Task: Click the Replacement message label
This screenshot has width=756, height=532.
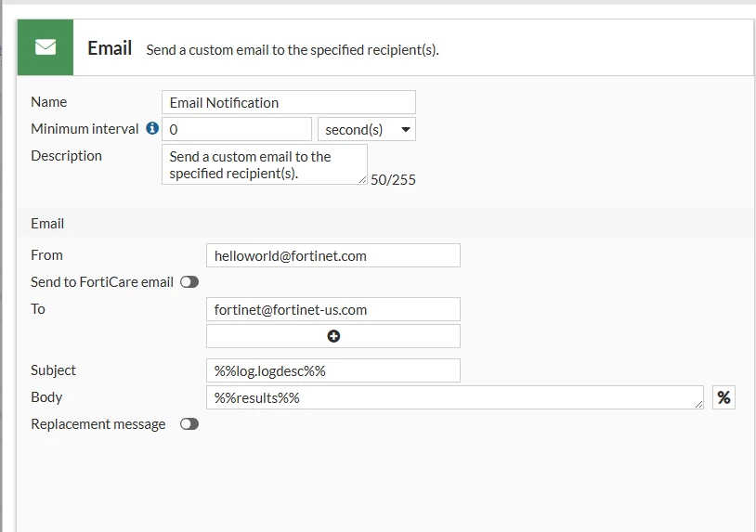Action: (x=98, y=424)
